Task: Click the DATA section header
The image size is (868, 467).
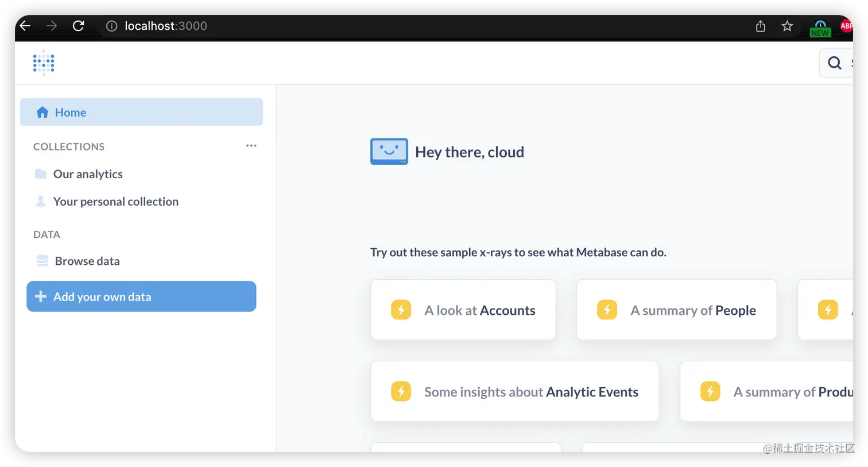Action: coord(46,234)
